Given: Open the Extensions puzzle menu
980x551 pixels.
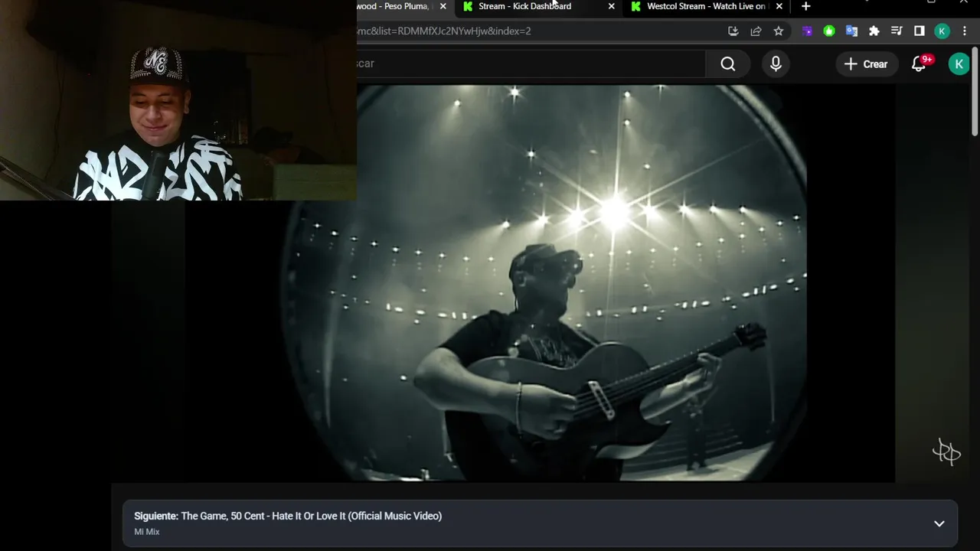Looking at the screenshot, I should coord(874,31).
